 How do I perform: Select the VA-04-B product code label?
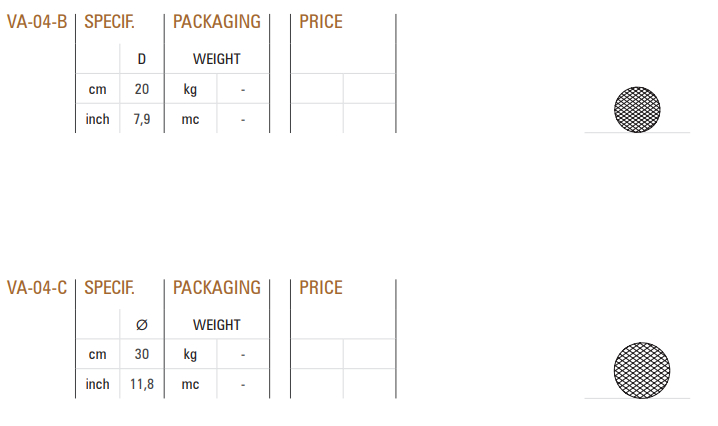[37, 22]
